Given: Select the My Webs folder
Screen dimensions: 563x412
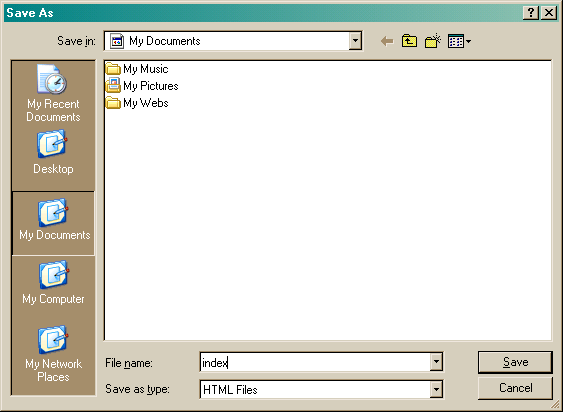Looking at the screenshot, I should click(138, 103).
